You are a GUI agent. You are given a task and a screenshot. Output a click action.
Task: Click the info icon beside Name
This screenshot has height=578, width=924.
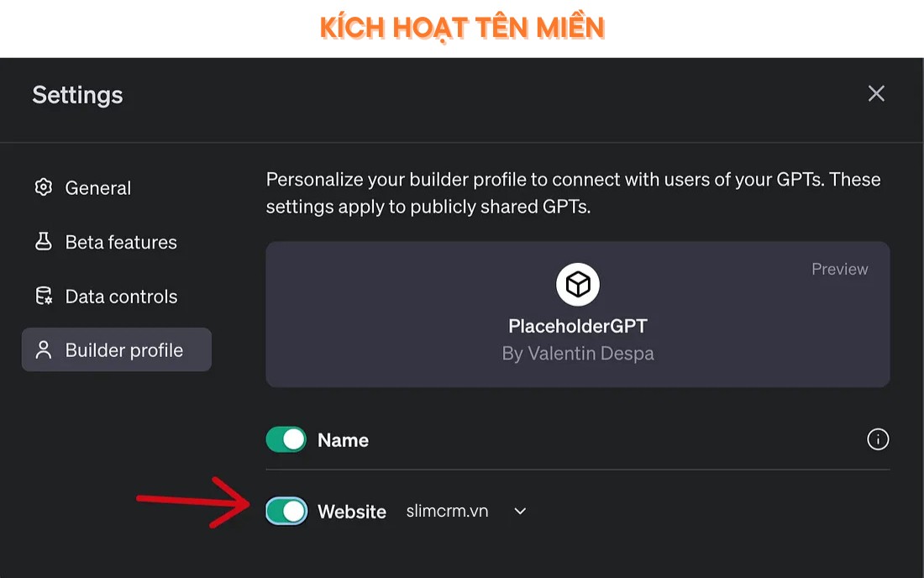pyautogui.click(x=878, y=439)
